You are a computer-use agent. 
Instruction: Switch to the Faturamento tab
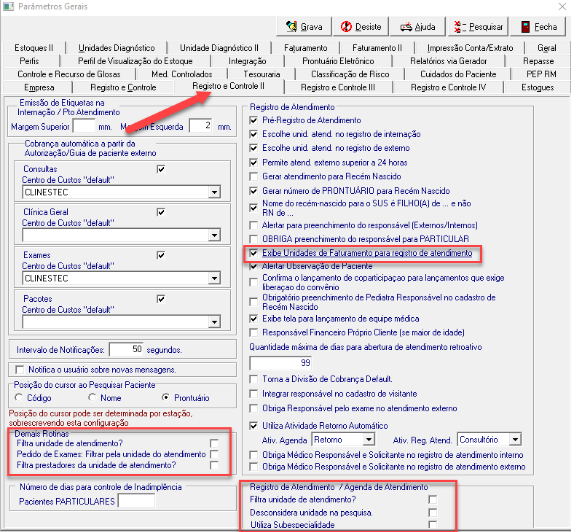tap(306, 48)
